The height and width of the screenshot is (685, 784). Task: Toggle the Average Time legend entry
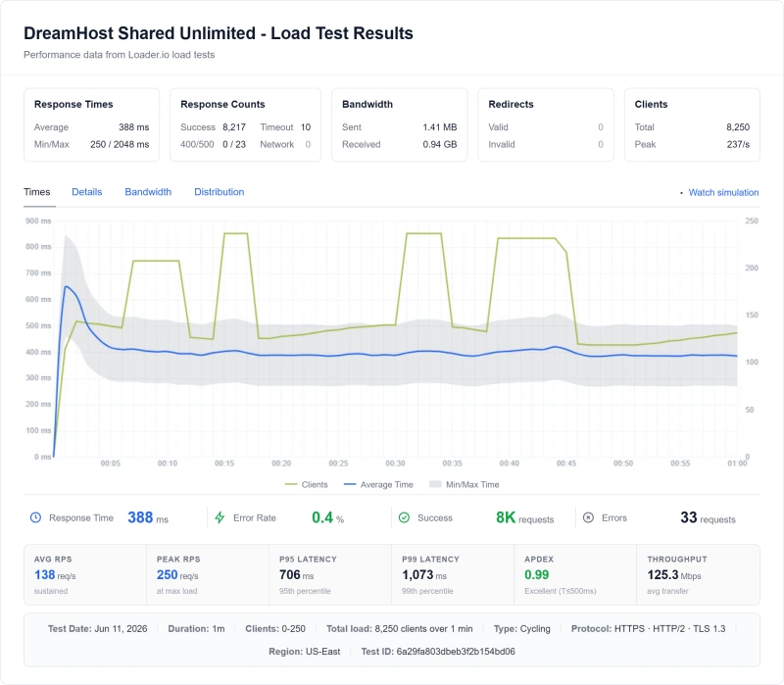(378, 484)
